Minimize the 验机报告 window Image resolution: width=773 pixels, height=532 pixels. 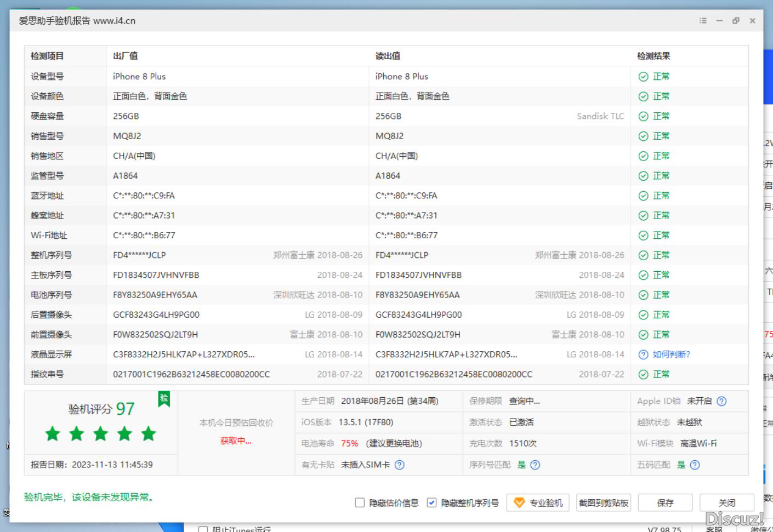tap(719, 21)
